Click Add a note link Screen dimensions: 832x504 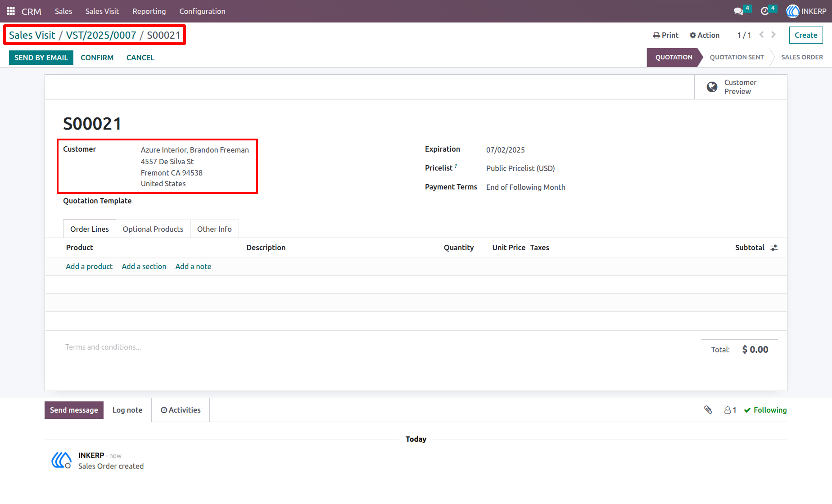tap(193, 266)
